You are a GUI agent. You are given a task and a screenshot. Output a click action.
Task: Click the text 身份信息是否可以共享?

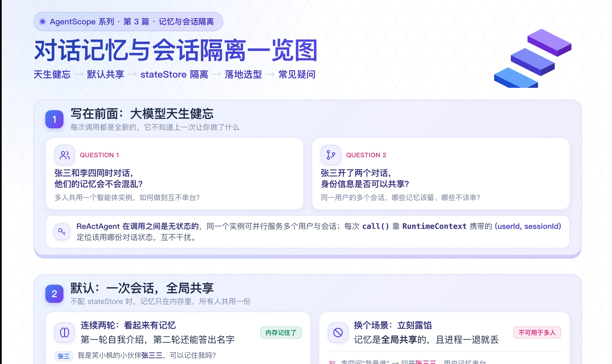(x=365, y=184)
